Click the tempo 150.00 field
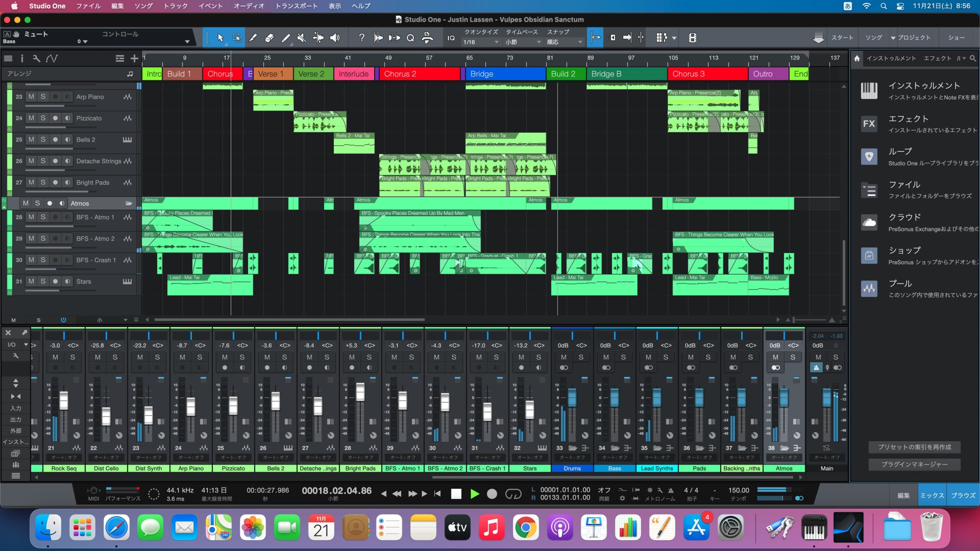This screenshot has height=551, width=980. pyautogui.click(x=738, y=490)
